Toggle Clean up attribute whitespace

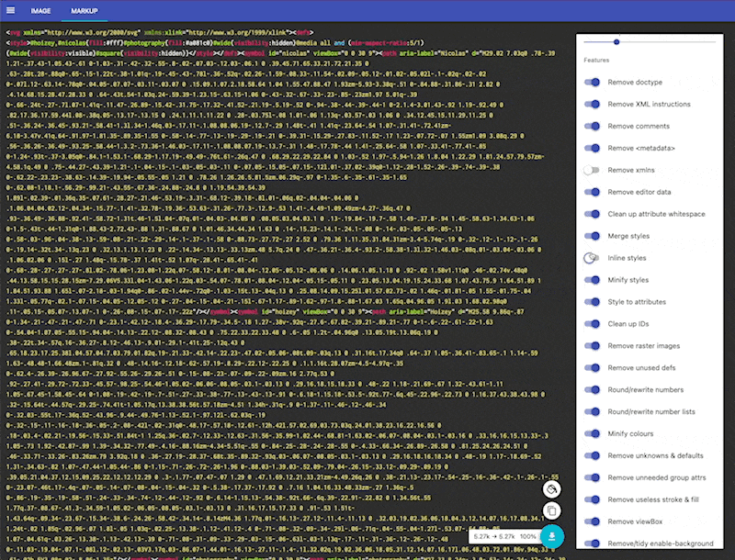592,215
